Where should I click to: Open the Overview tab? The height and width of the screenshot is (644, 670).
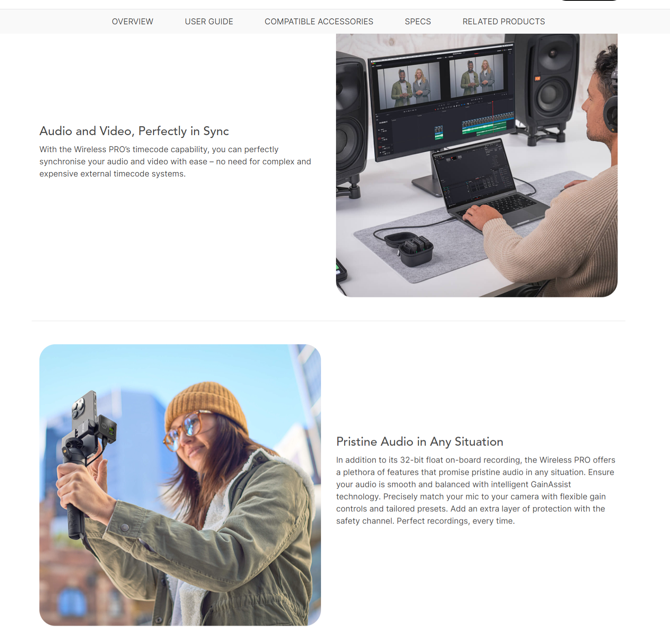click(x=132, y=22)
